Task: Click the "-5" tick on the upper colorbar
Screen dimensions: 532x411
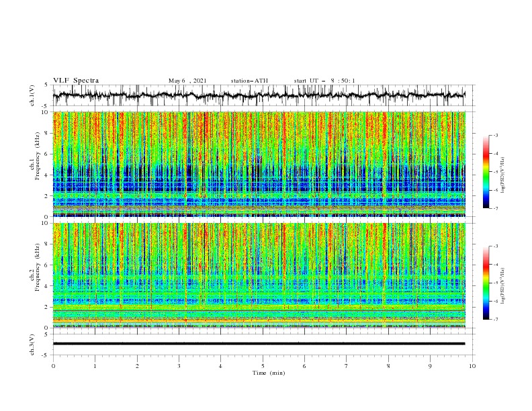Action: tap(495, 172)
